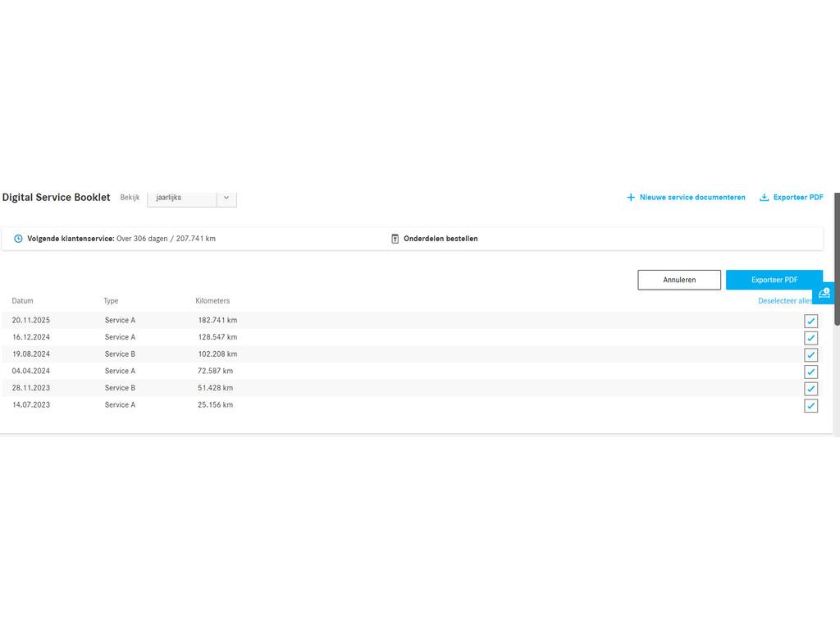This screenshot has height=630, width=840.
Task: Click the clock icon next to Volgende klantenservice
Action: 18,239
